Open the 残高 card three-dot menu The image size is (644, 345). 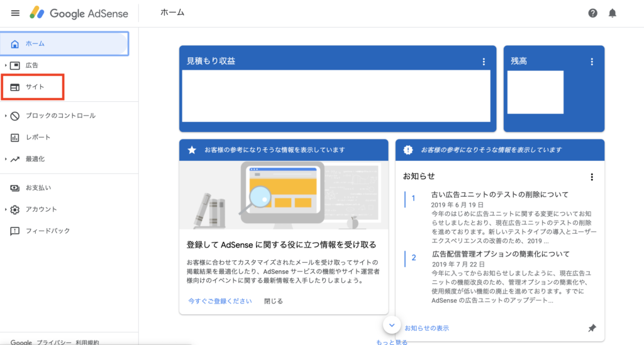(592, 62)
